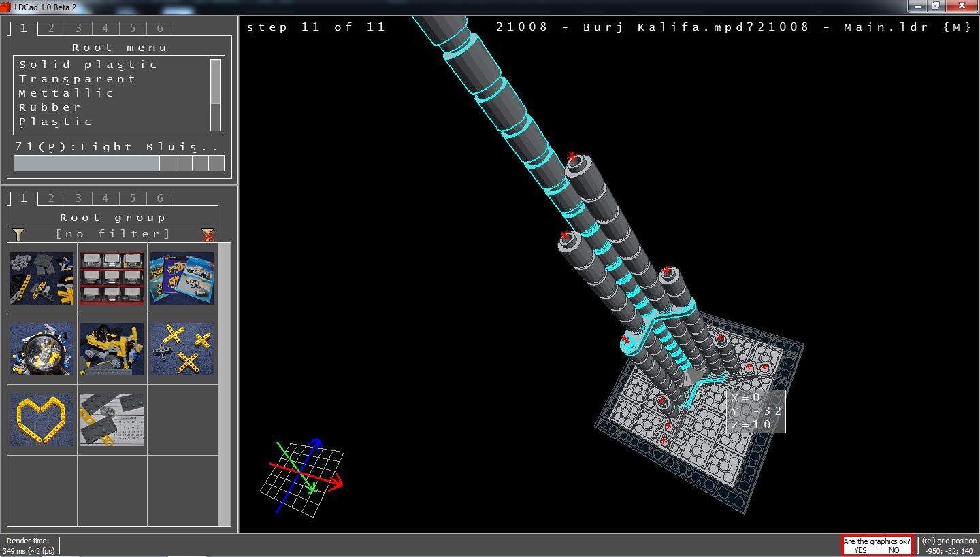Click the grid position status readout

[949, 546]
